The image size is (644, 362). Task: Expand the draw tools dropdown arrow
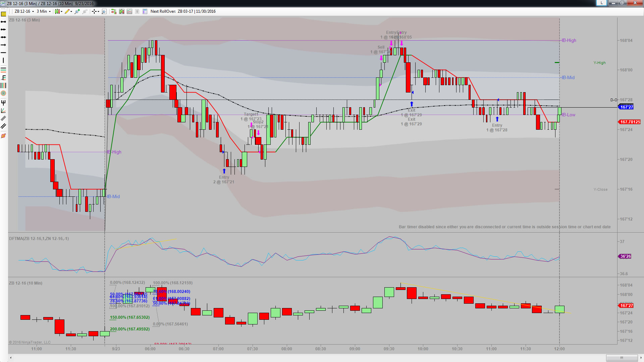point(71,11)
